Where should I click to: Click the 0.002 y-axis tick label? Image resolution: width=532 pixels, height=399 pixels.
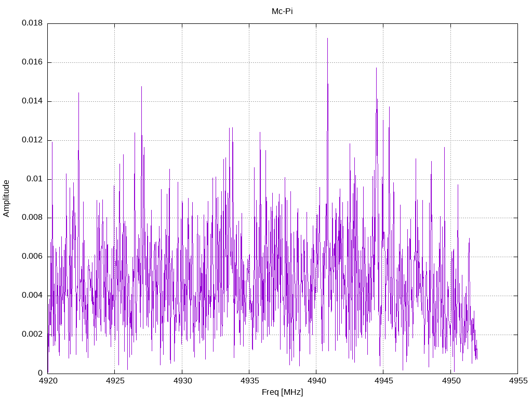pos(32,334)
